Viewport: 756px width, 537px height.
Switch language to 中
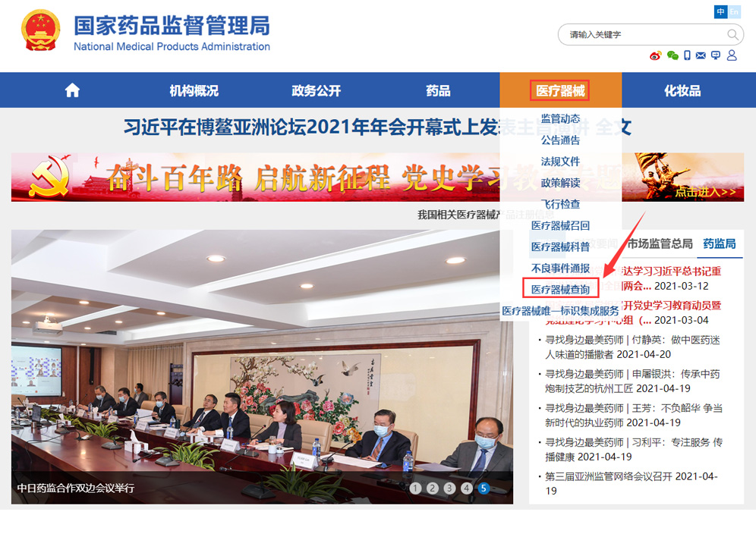[720, 11]
